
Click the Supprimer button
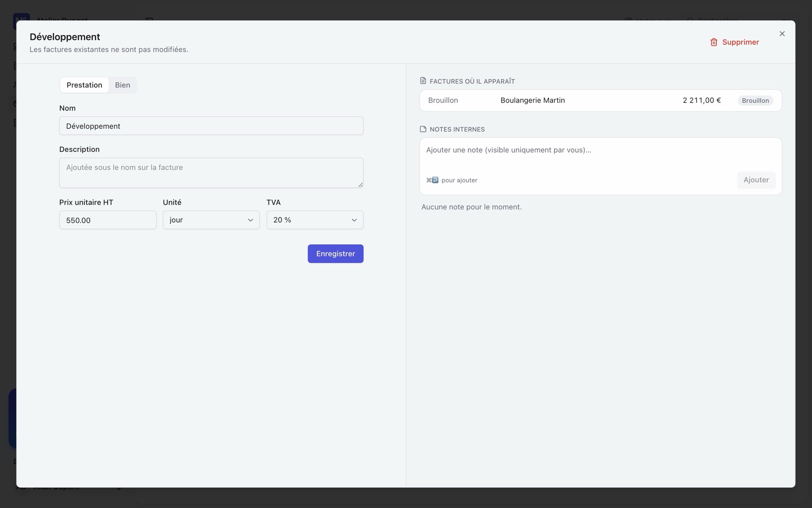(x=734, y=42)
